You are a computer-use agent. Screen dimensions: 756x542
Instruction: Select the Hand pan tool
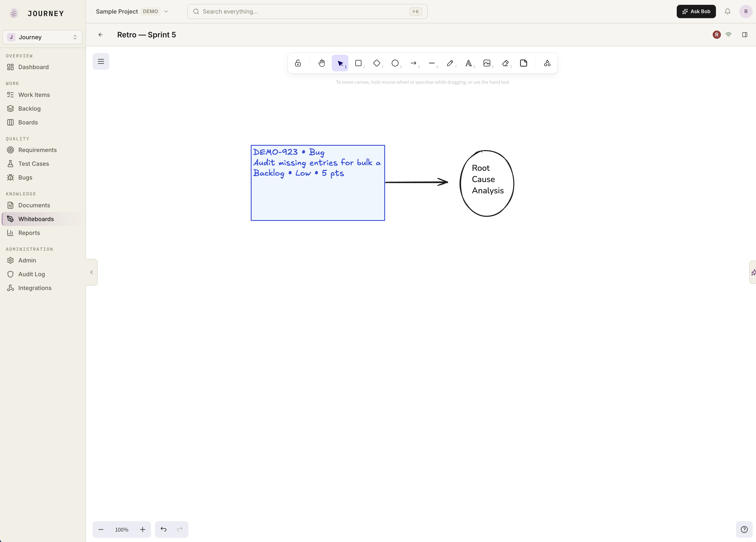click(x=321, y=63)
